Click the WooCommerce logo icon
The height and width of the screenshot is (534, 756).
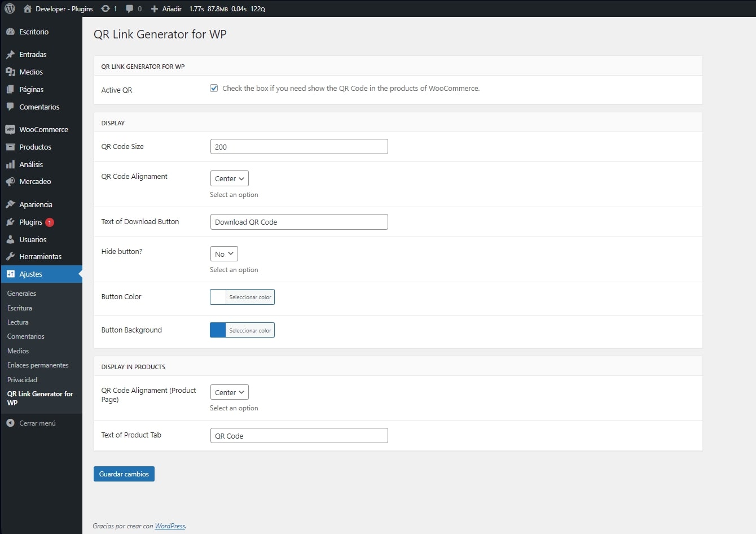pyautogui.click(x=10, y=129)
